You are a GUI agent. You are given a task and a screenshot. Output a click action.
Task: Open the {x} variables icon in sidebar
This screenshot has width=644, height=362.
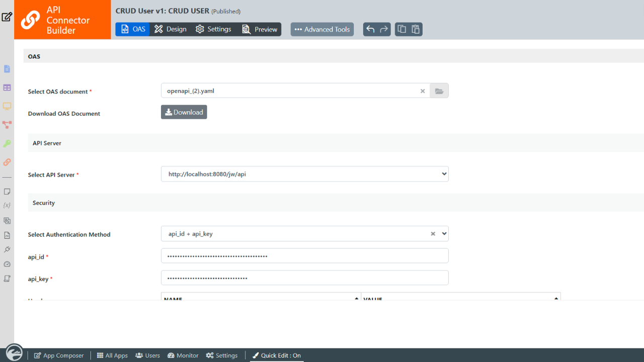coord(7,206)
